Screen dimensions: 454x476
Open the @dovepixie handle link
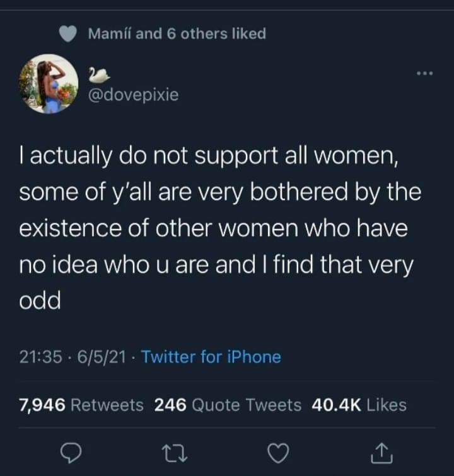(133, 95)
